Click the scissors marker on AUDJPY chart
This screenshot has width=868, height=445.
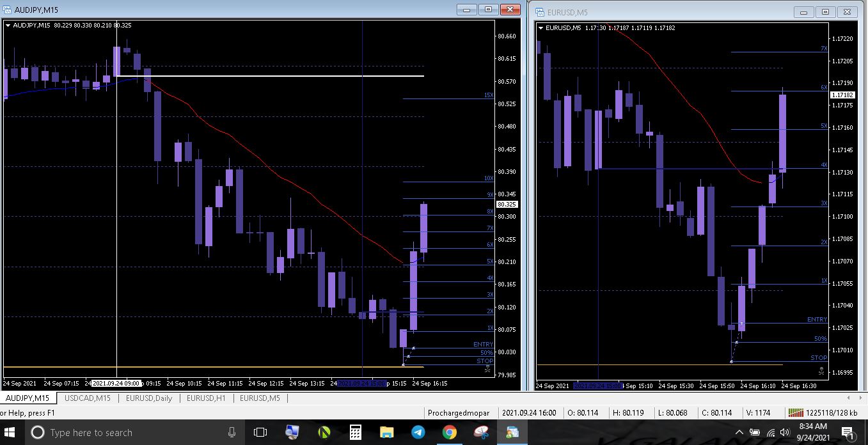487,368
